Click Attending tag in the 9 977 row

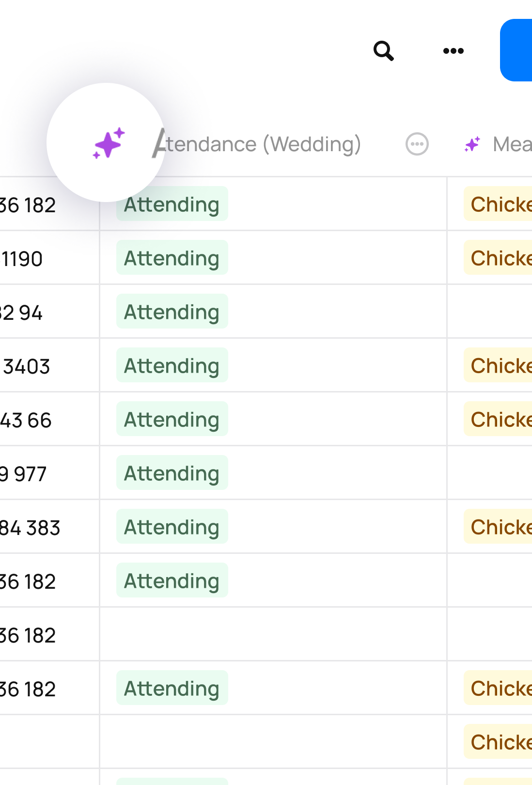172,472
